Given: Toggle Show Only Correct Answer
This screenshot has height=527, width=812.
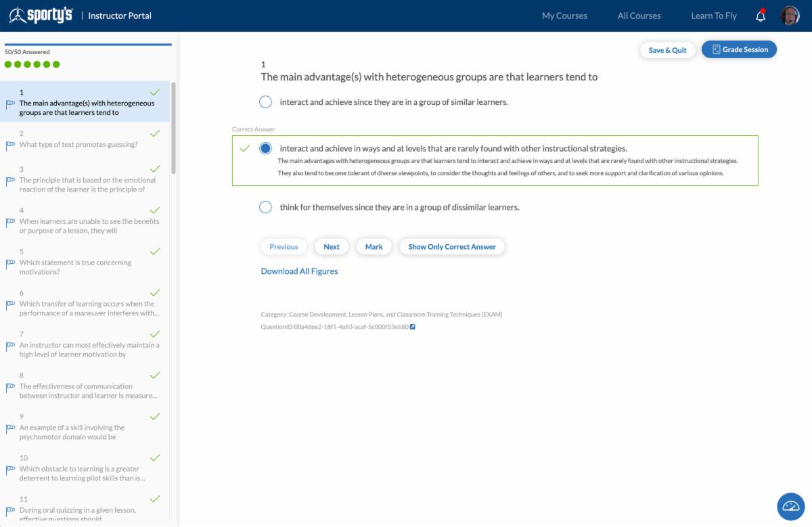Looking at the screenshot, I should 452,247.
